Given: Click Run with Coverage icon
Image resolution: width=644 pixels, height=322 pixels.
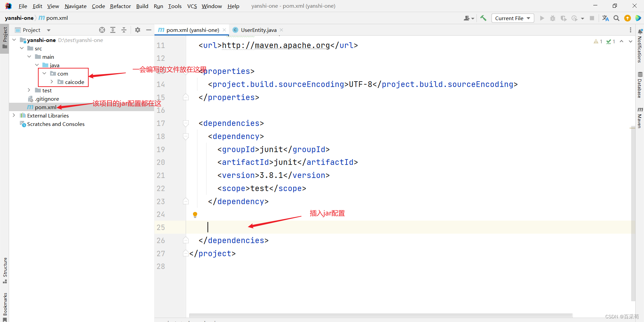Looking at the screenshot, I should tap(564, 18).
